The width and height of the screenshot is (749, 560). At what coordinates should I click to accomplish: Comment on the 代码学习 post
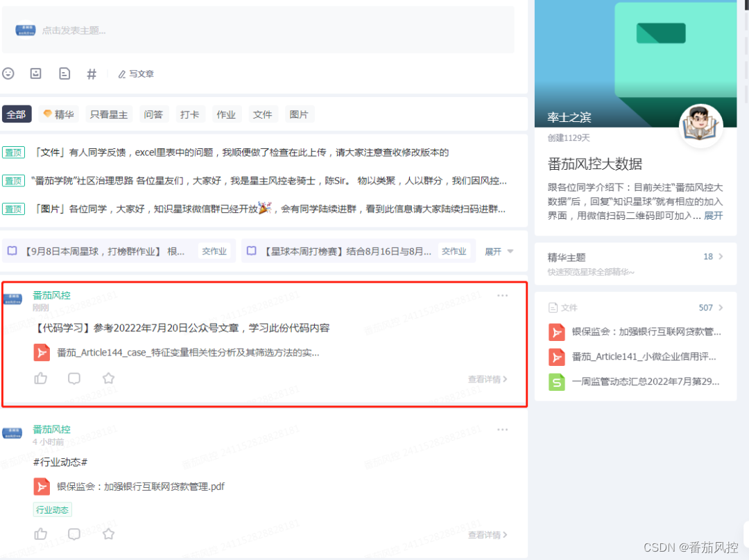[x=74, y=378]
